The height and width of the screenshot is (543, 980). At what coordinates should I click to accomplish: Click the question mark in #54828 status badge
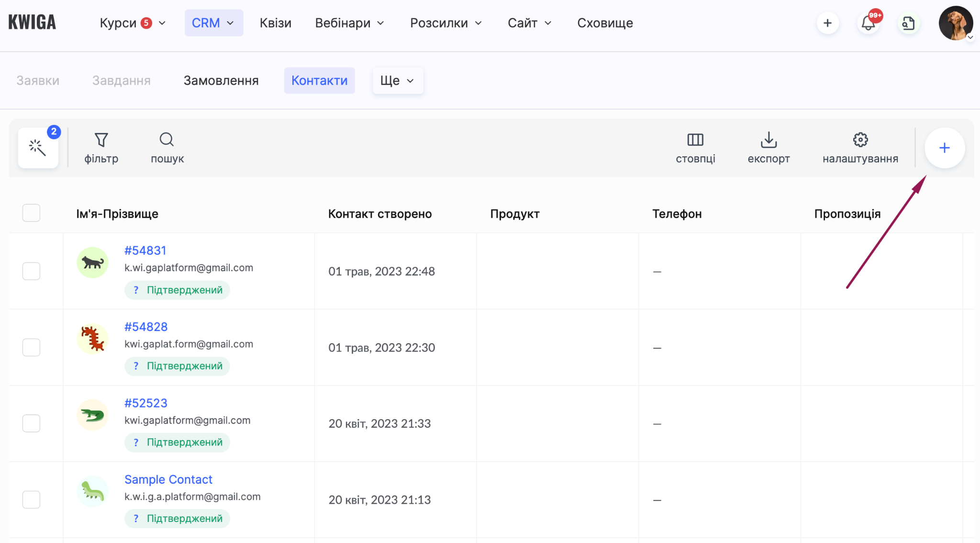point(136,366)
